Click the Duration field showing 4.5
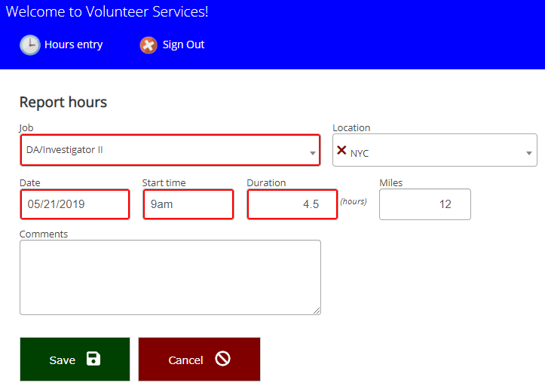 292,204
